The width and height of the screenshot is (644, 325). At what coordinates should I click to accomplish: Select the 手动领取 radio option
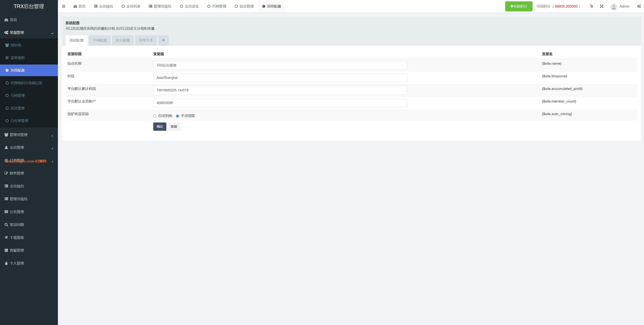pos(177,116)
